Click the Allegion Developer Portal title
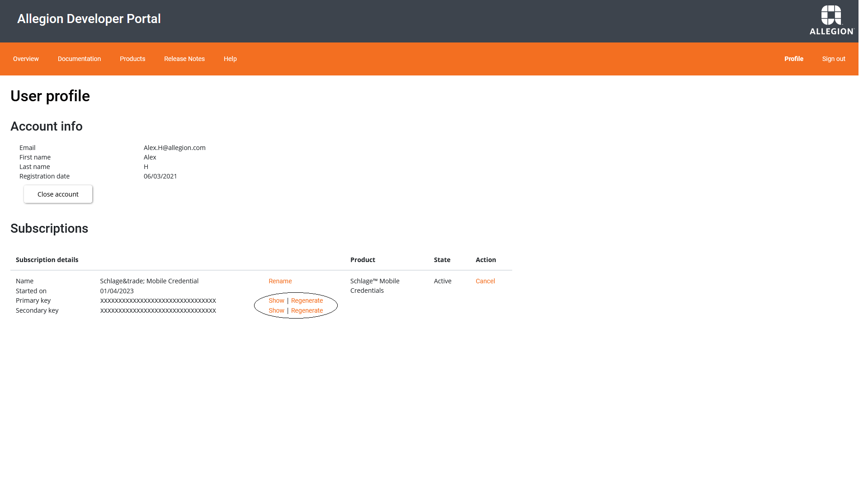 [x=89, y=19]
